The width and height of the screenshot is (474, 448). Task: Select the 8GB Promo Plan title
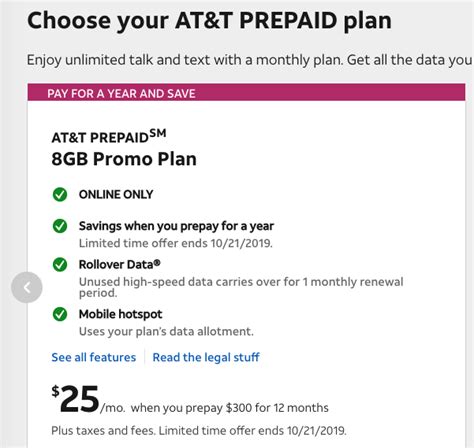pos(124,159)
